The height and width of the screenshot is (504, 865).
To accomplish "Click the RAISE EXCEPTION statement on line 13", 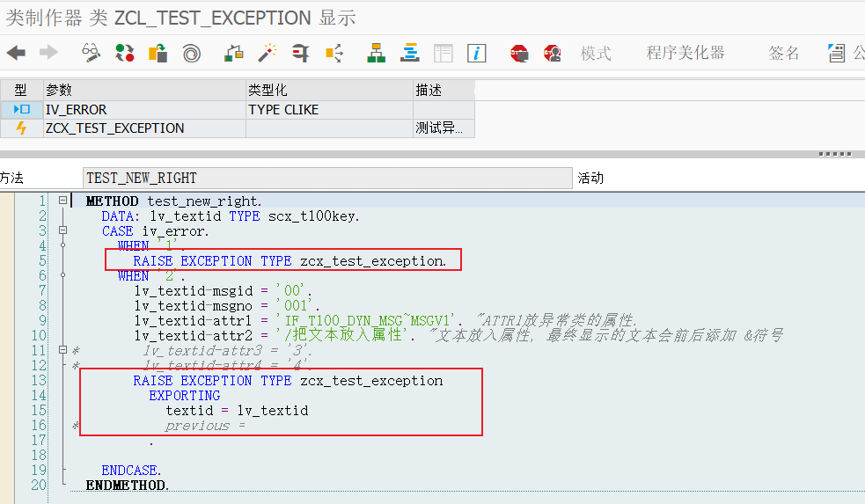I will [x=288, y=381].
